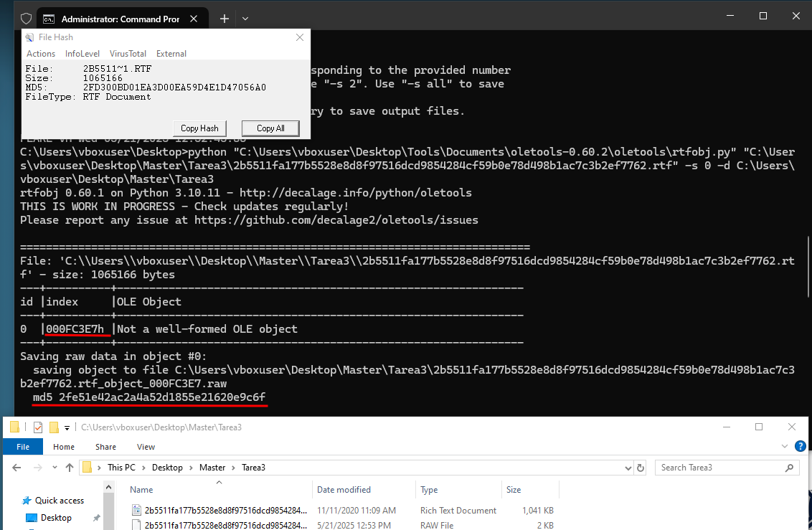Select the RAW File entry
Screen dimensions: 812x530
(x=341, y=525)
